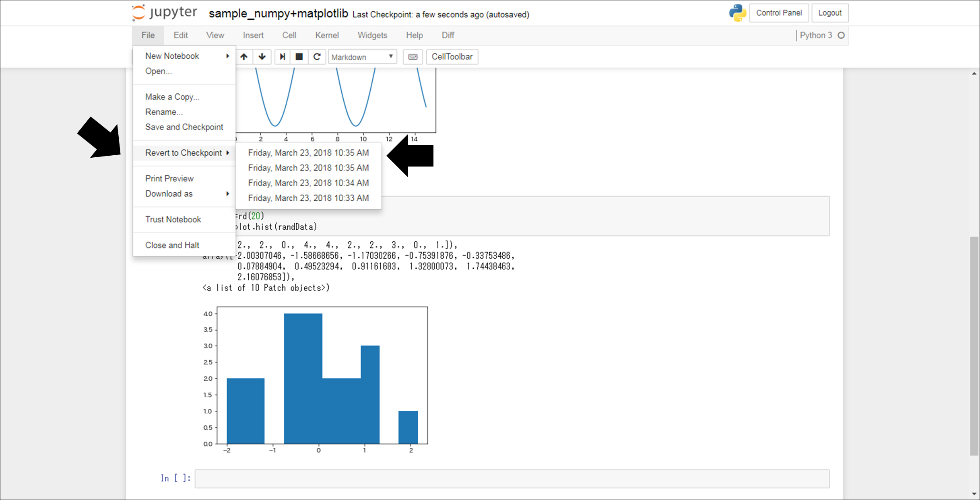Choose Save and Checkpoint
Viewport: 980px width, 500px height.
pyautogui.click(x=184, y=127)
